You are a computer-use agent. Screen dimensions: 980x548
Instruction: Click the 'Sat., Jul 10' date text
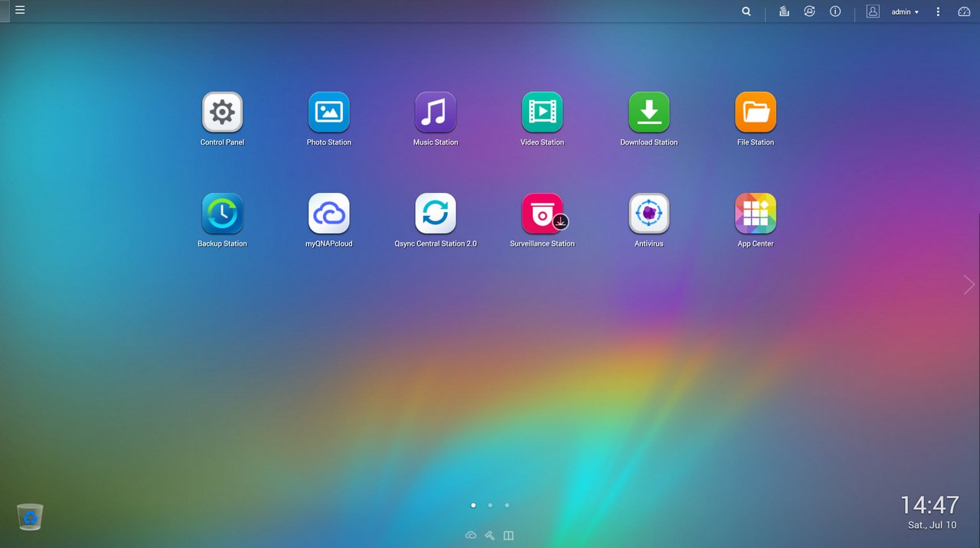tap(932, 525)
